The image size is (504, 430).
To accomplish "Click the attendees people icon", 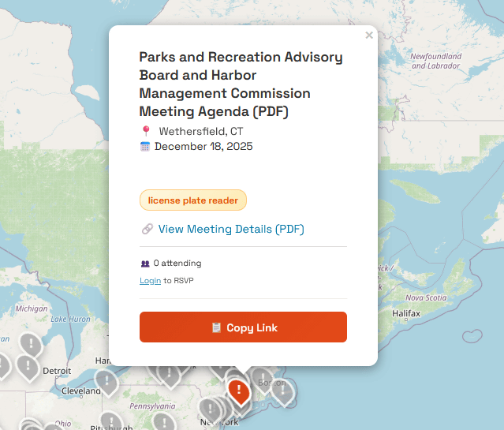I will (145, 264).
